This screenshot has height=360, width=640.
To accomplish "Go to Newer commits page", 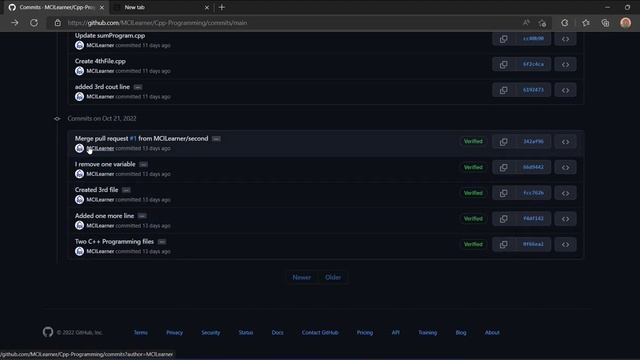I will click(302, 278).
